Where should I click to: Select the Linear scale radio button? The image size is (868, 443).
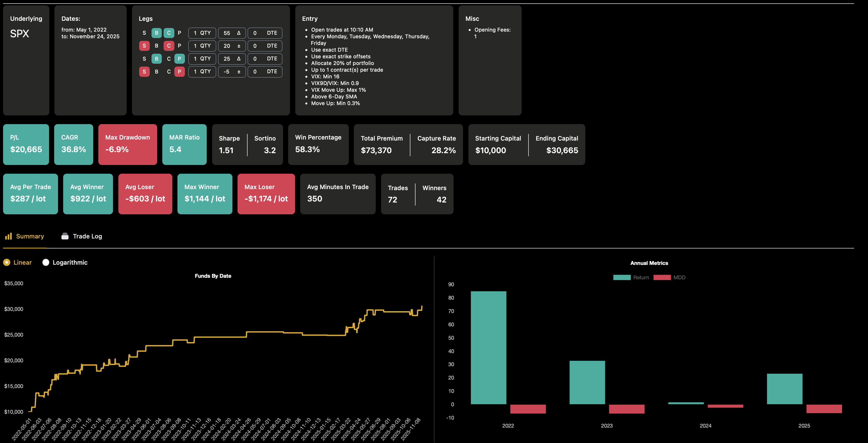coord(7,262)
